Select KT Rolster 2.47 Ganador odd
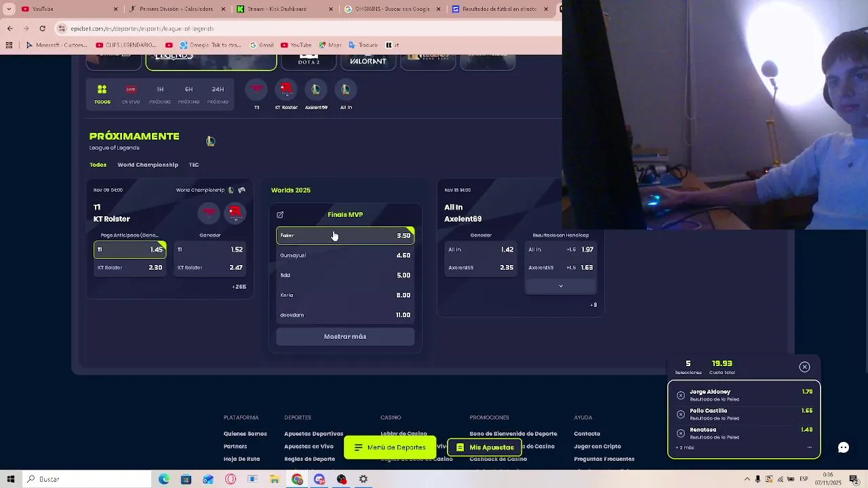The height and width of the screenshot is (488, 868). 210,268
